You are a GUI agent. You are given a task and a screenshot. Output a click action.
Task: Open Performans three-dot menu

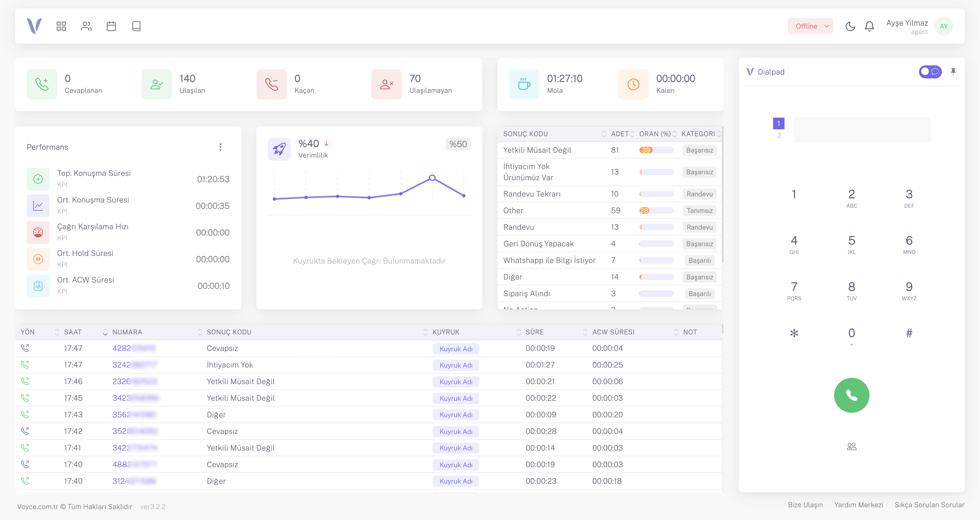coord(220,147)
